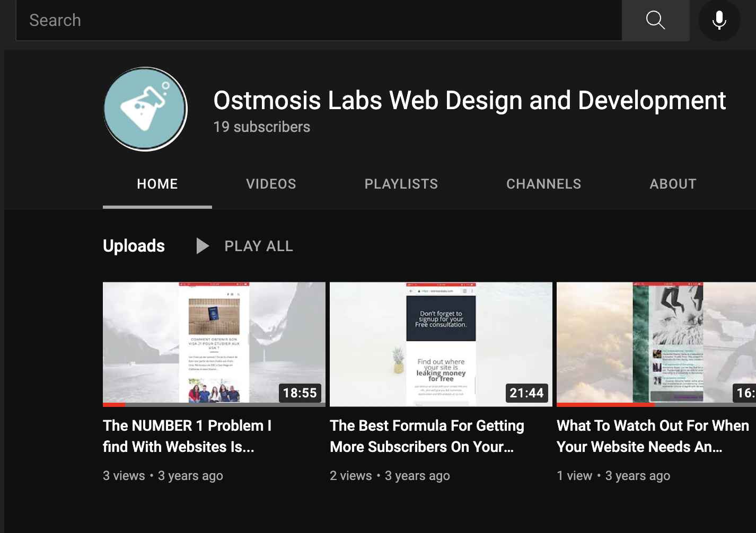Screen dimensions: 756x533
Task: Click the 18:55 duration badge
Action: pos(300,393)
